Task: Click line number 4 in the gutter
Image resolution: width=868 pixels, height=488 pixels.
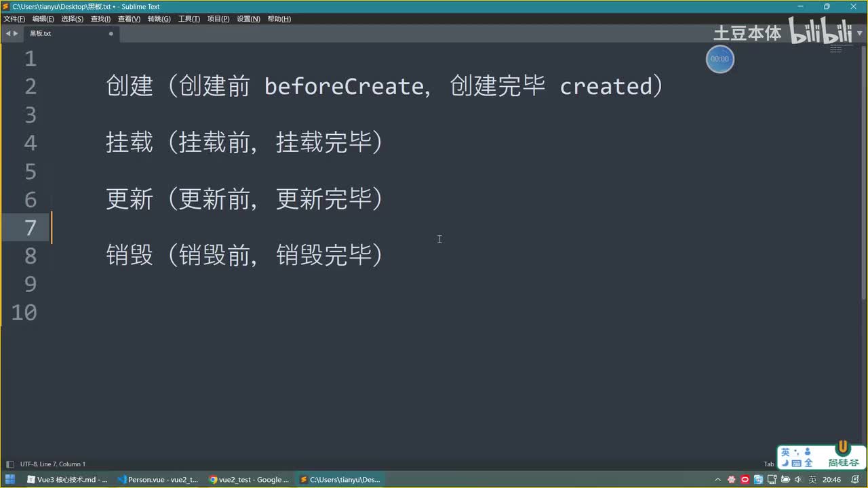Action: tap(31, 143)
